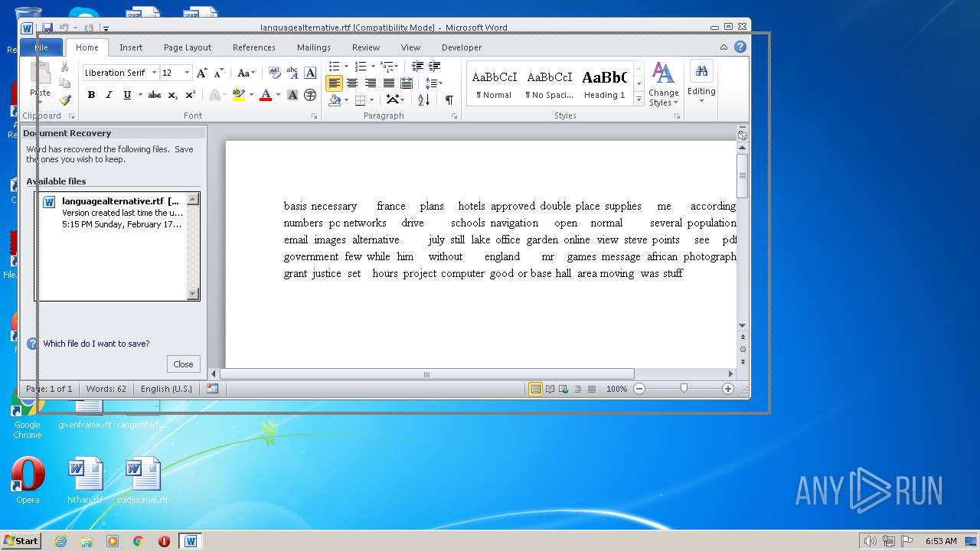
Task: Toggle Align Text Right
Action: [x=371, y=83]
